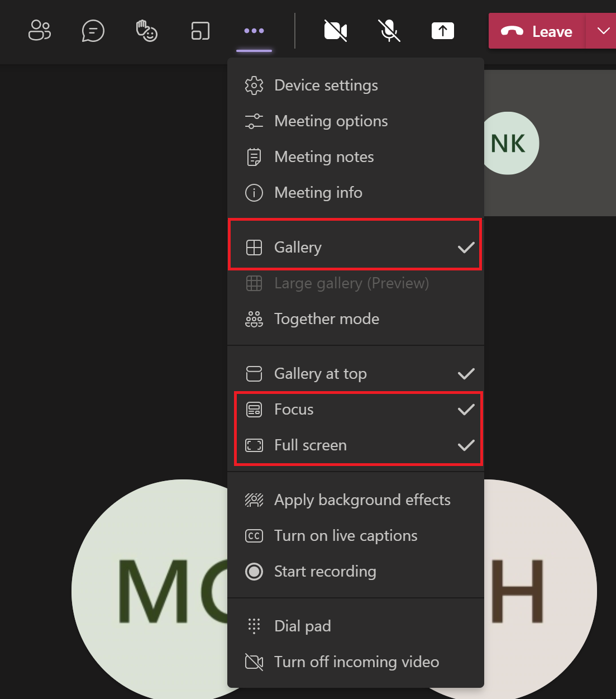Image resolution: width=616 pixels, height=699 pixels.
Task: Turn on your camera
Action: tap(335, 31)
